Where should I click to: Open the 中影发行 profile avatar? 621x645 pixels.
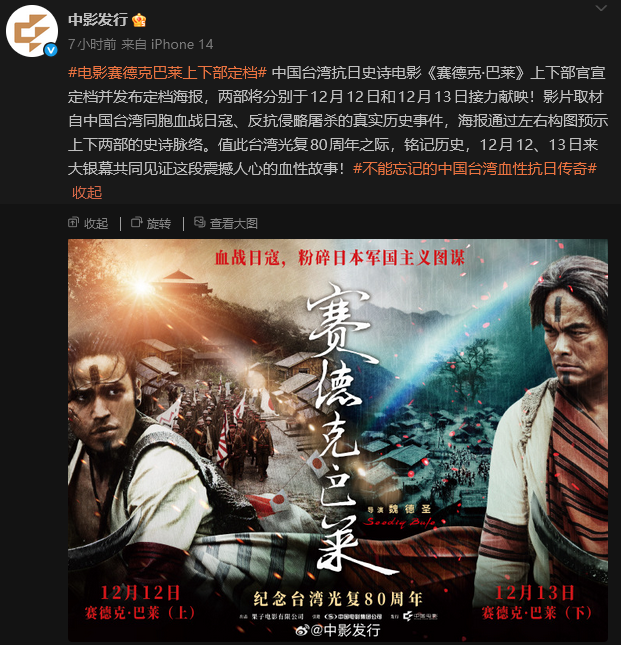(32, 31)
